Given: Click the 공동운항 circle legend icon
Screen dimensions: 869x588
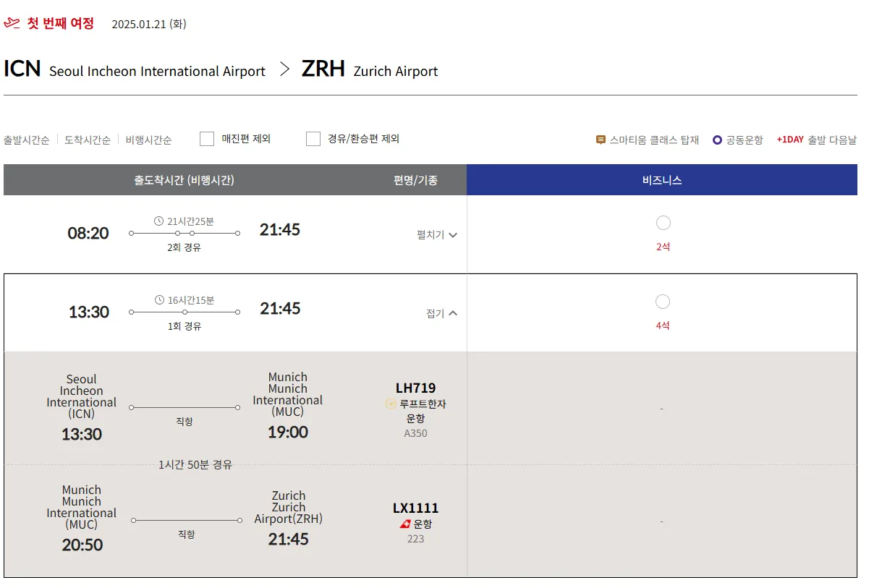Looking at the screenshot, I should pyautogui.click(x=717, y=140).
